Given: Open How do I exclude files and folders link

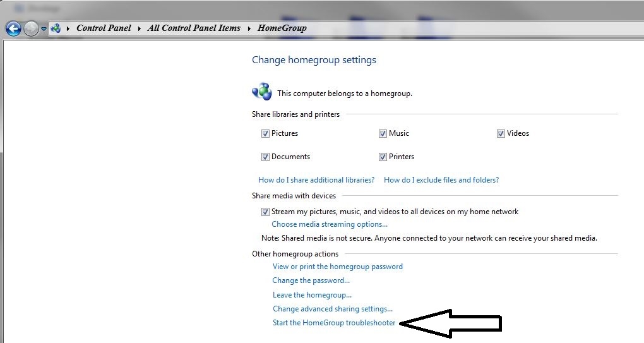Looking at the screenshot, I should point(441,180).
